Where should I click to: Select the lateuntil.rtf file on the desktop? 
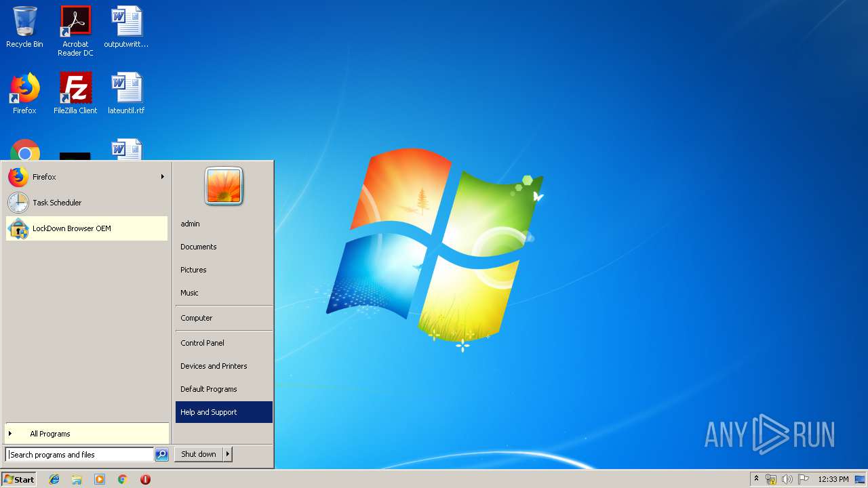[126, 94]
